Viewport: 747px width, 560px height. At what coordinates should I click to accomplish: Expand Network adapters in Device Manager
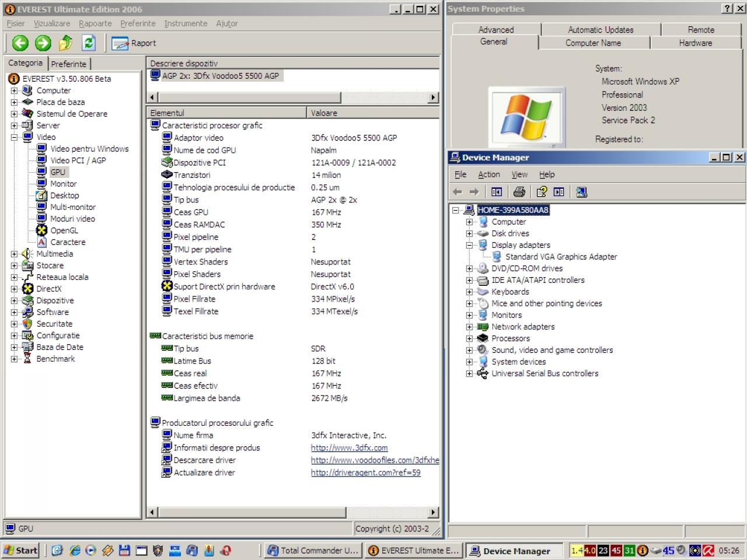469,327
